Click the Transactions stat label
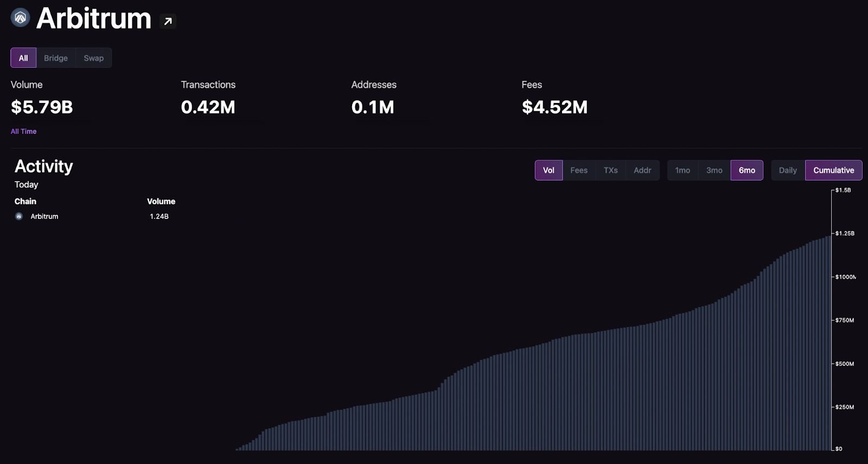The width and height of the screenshot is (868, 464). click(x=208, y=85)
